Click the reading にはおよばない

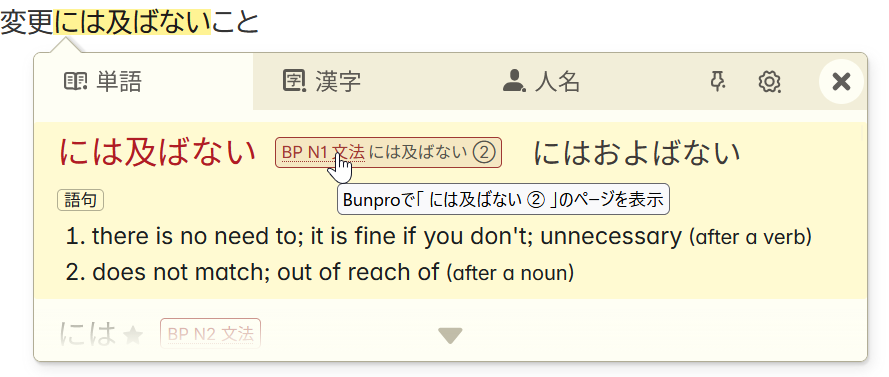637,153
